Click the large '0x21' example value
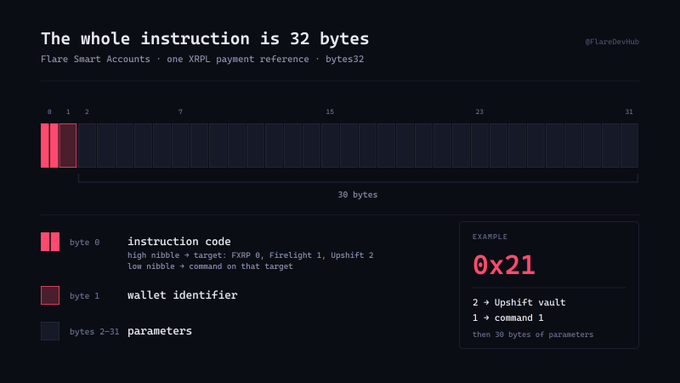This screenshot has height=383, width=680. 504,265
